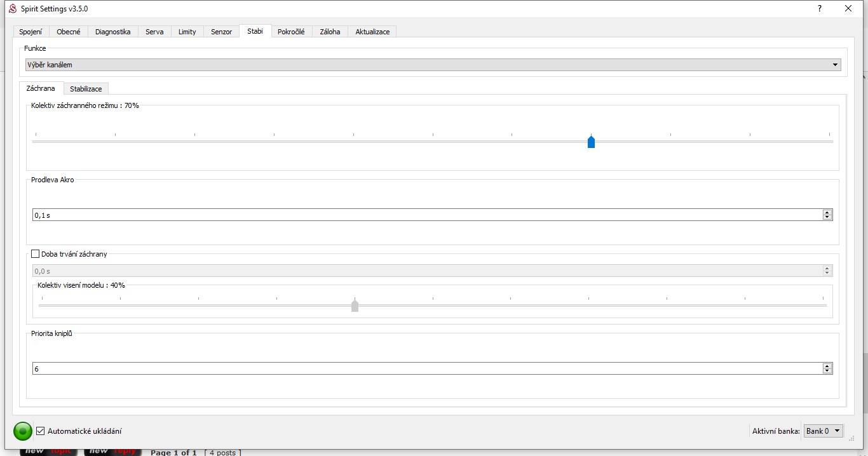Click the green connection status indicator
This screenshot has width=868, height=456.
[23, 431]
